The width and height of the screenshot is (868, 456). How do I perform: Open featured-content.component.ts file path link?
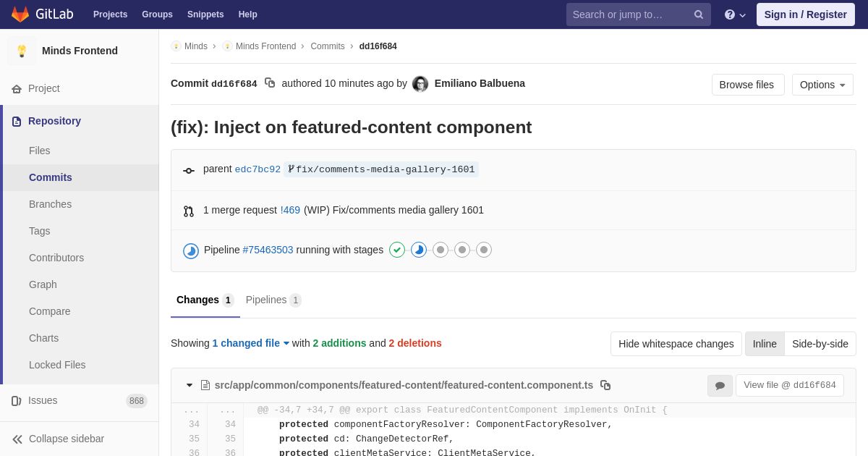(x=404, y=385)
